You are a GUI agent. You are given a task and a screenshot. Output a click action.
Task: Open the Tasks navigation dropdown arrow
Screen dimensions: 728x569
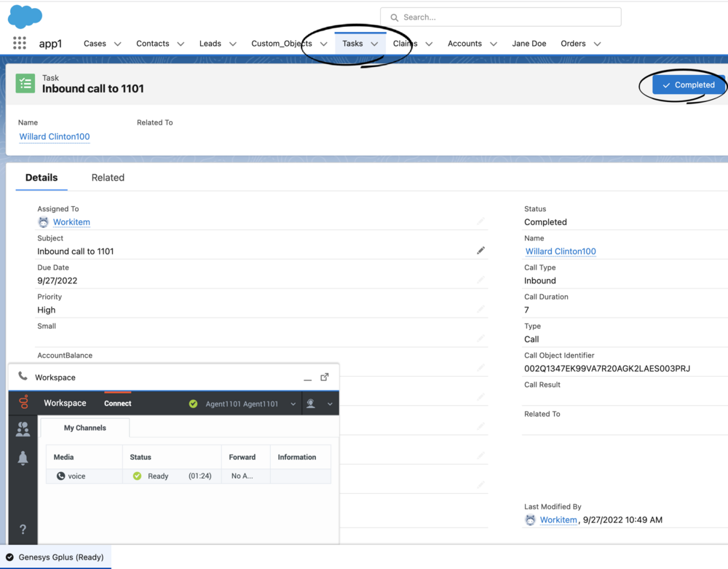tap(374, 43)
